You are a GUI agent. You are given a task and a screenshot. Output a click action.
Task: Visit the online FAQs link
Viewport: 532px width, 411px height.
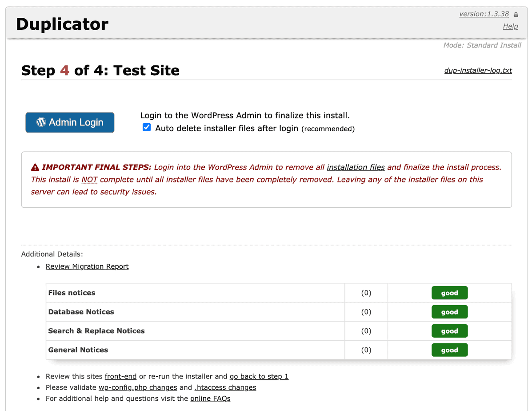(210, 398)
